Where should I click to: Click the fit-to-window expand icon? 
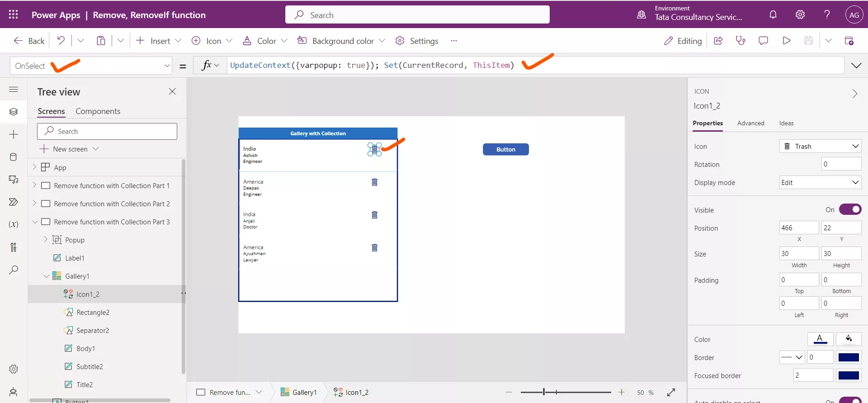tap(671, 392)
